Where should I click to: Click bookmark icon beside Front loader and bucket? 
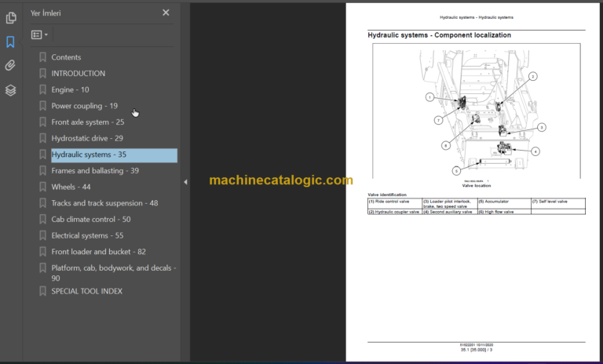[42, 251]
